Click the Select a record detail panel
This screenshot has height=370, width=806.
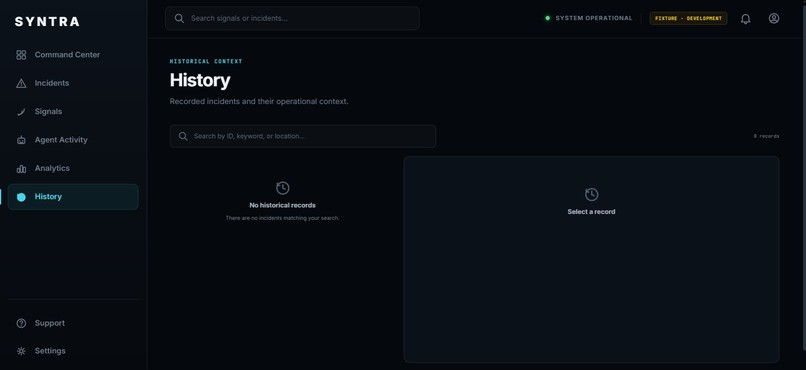pyautogui.click(x=591, y=260)
